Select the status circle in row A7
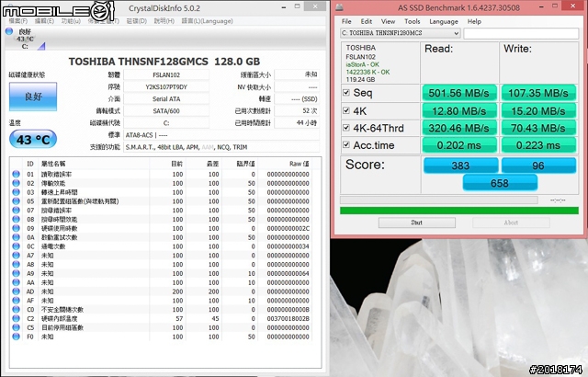This screenshot has height=377, width=588. tap(16, 255)
